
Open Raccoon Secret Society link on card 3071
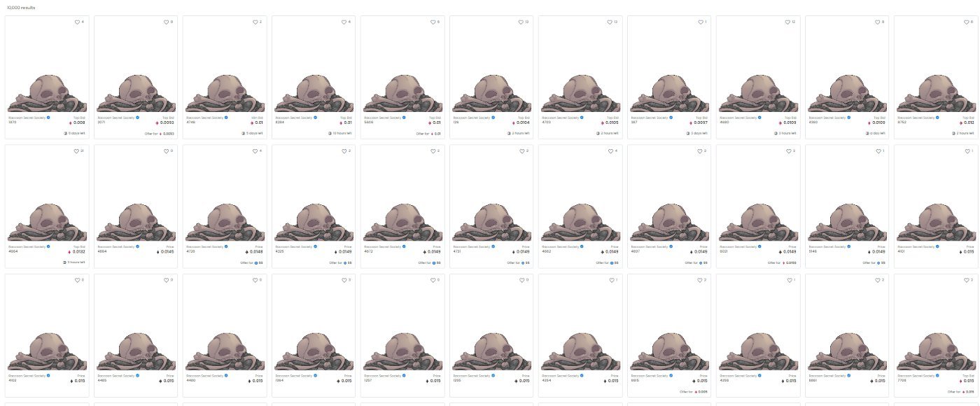(115, 118)
